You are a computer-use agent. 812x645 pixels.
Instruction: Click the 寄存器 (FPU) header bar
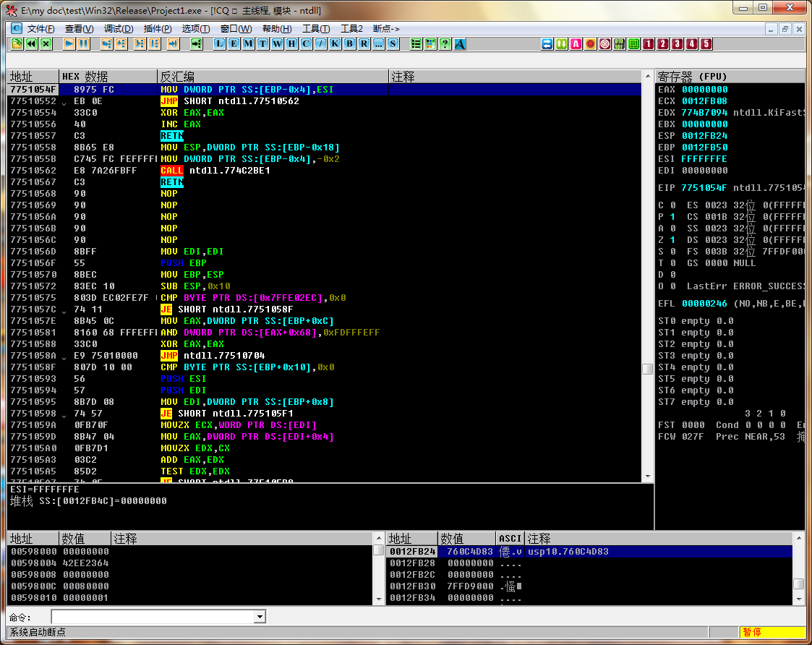[x=730, y=77]
